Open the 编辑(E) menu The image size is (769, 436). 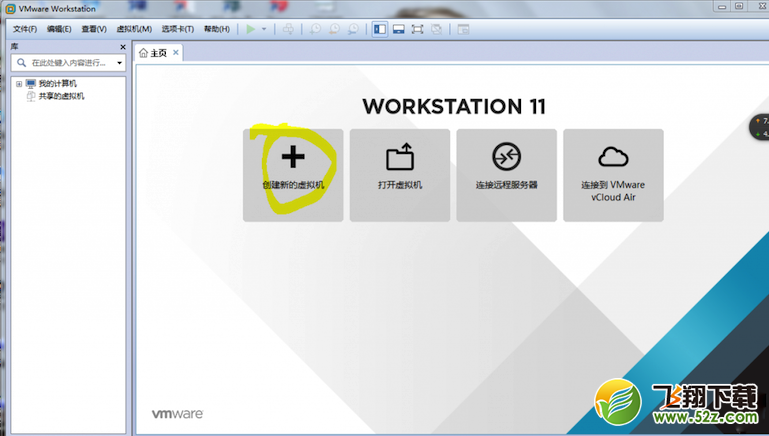59,29
